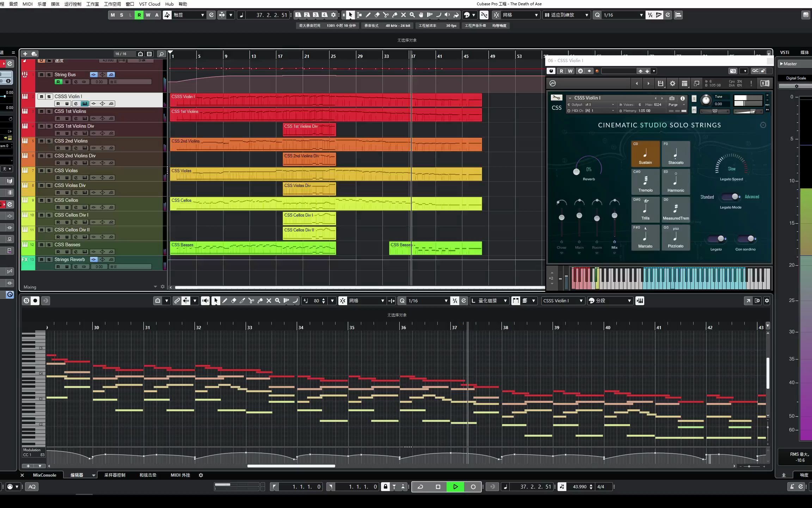Toggle global Mute M button in toolbar
Screen dimensions: 812x508
[x=113, y=15]
